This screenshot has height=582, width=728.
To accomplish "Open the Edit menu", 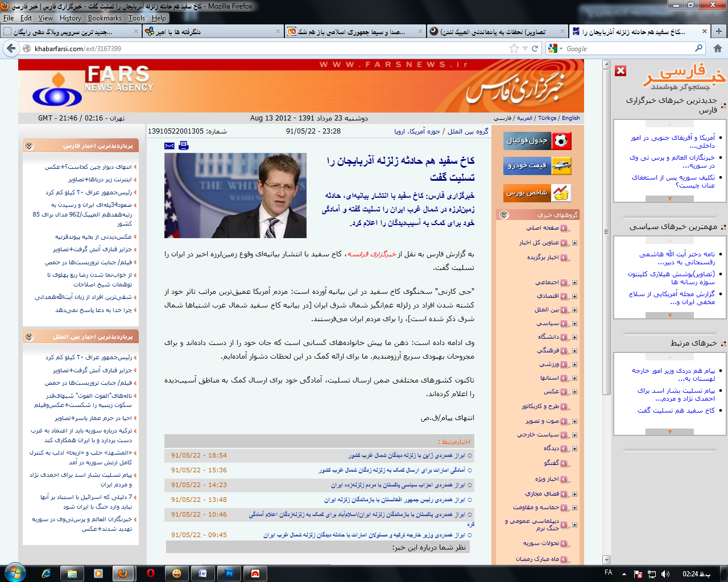I will click(x=26, y=18).
